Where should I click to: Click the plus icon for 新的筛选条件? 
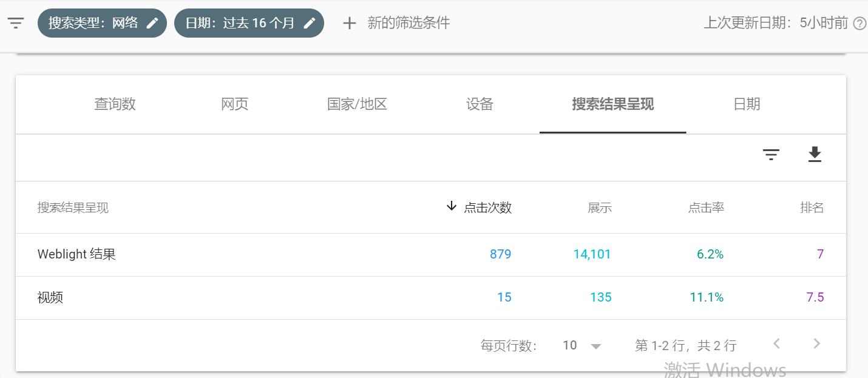click(349, 24)
